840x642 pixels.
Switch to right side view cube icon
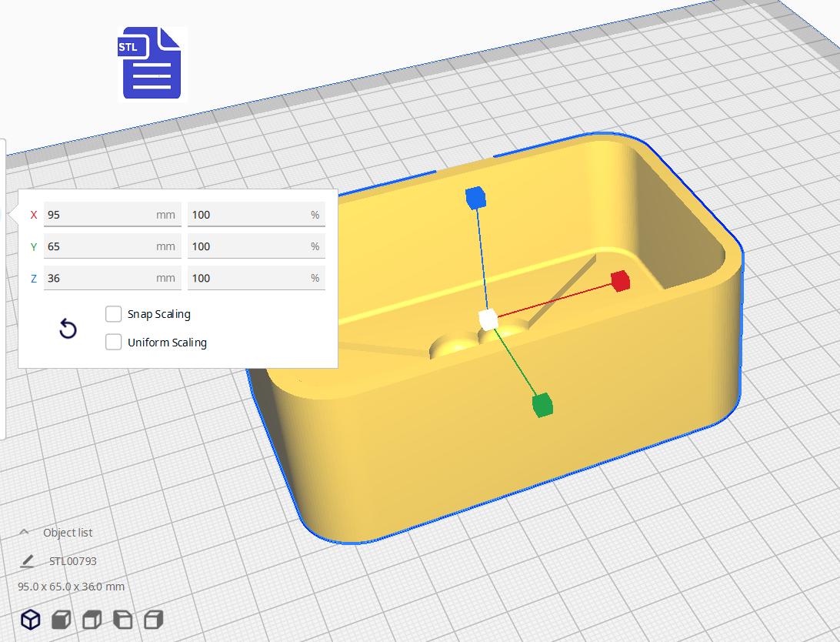[x=154, y=620]
